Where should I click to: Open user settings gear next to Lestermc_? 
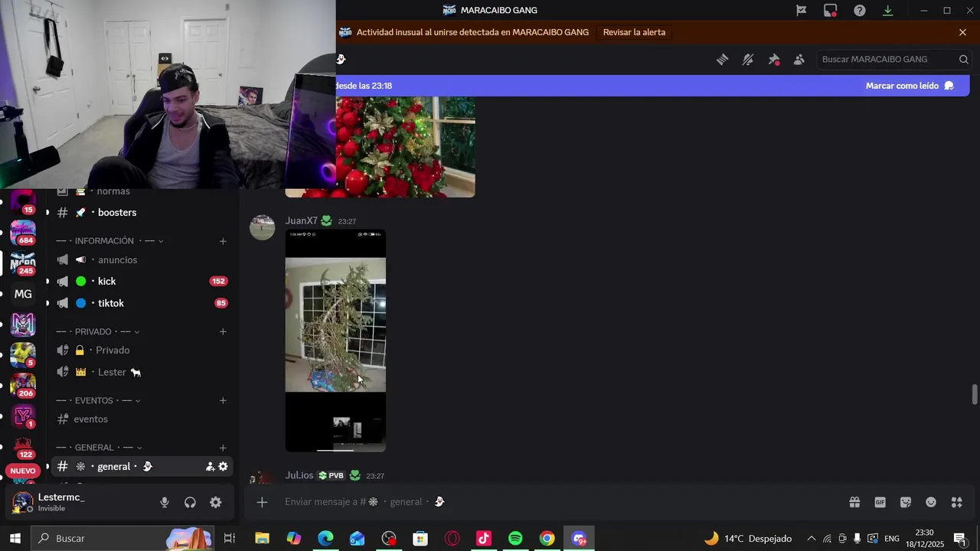pos(216,503)
